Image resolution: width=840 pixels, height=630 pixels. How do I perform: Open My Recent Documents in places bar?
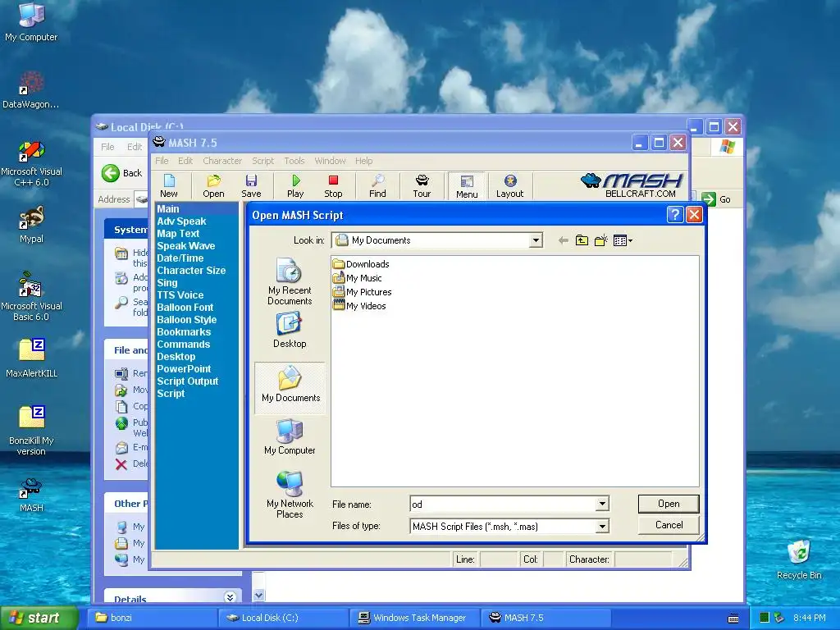tap(290, 282)
